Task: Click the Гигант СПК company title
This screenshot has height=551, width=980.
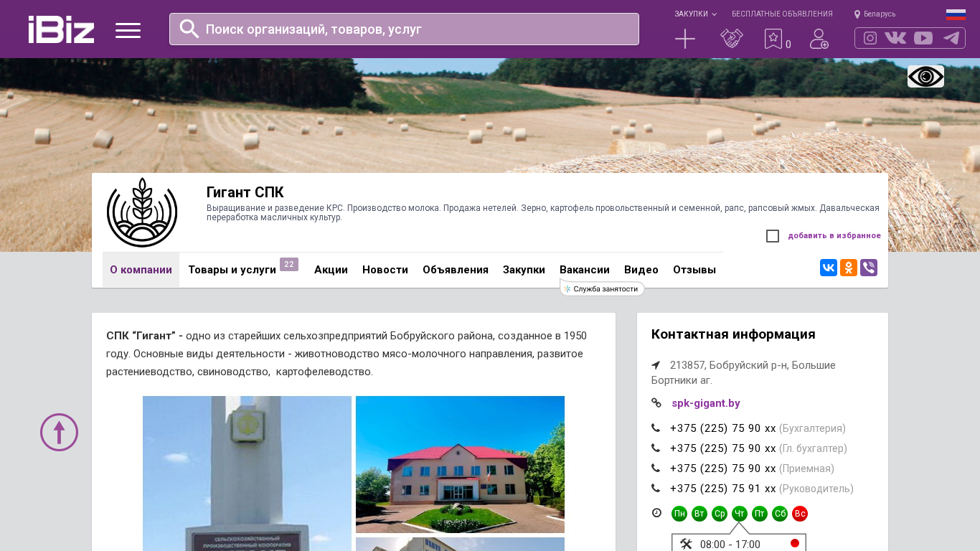Action: [x=245, y=192]
